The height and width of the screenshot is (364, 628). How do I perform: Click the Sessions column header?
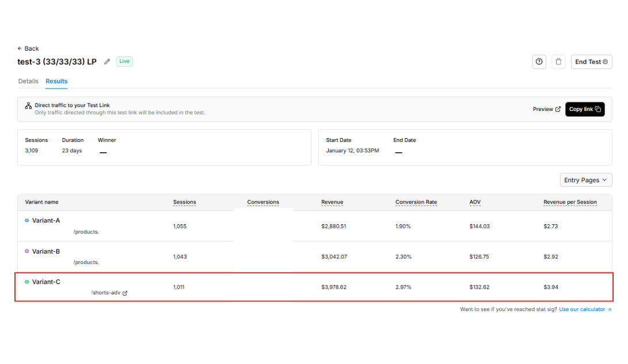184,202
